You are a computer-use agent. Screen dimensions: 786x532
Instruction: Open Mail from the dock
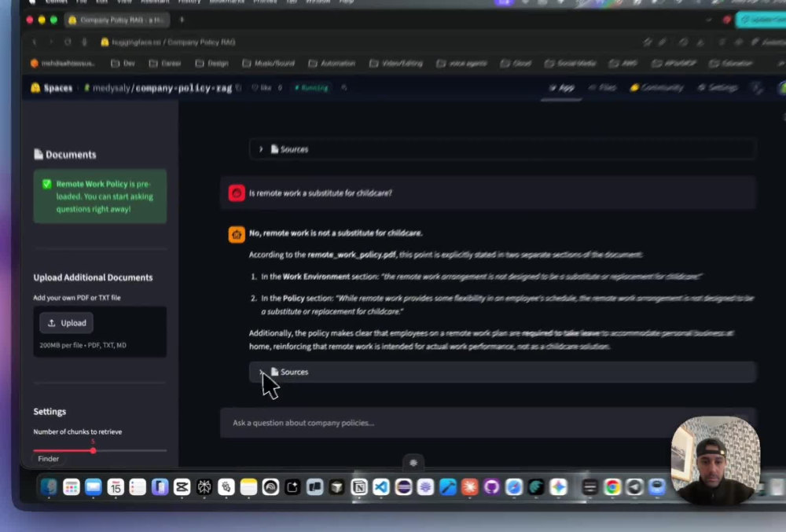[x=94, y=487]
